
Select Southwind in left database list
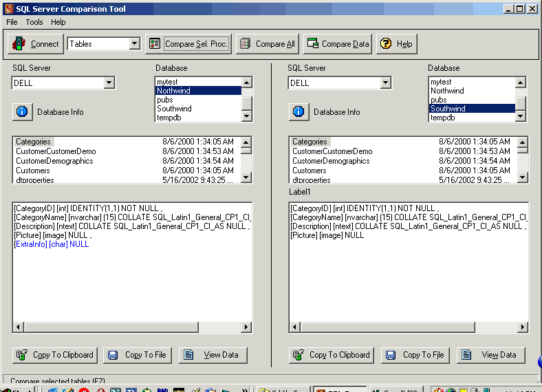click(x=198, y=109)
